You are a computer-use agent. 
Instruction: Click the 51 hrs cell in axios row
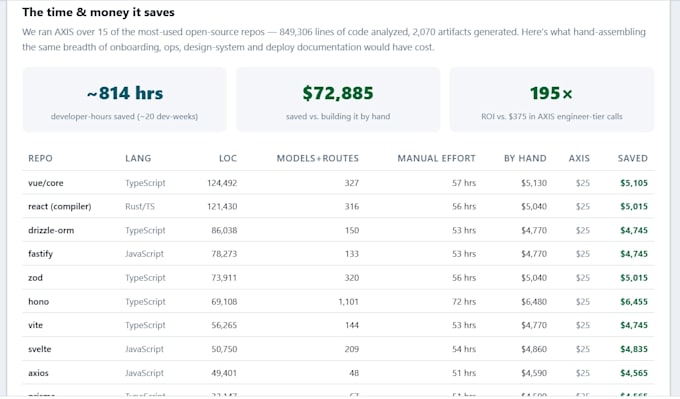point(464,373)
